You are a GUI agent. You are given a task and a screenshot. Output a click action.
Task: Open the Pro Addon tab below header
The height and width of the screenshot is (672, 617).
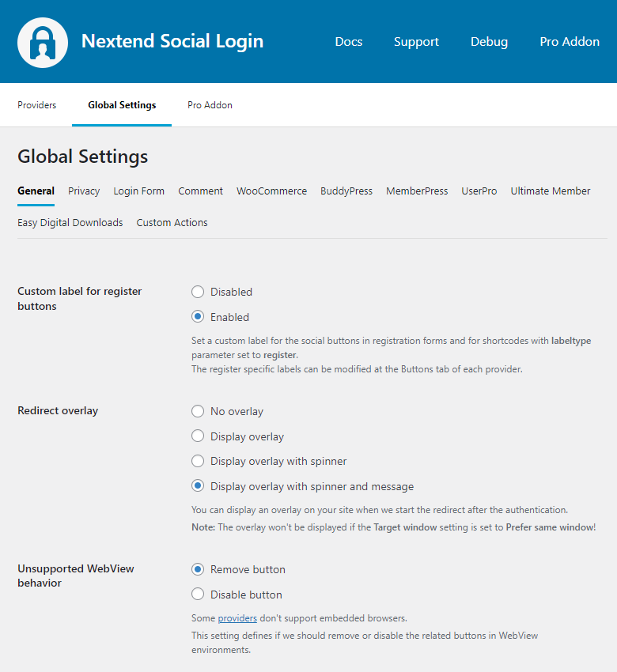pyautogui.click(x=210, y=105)
